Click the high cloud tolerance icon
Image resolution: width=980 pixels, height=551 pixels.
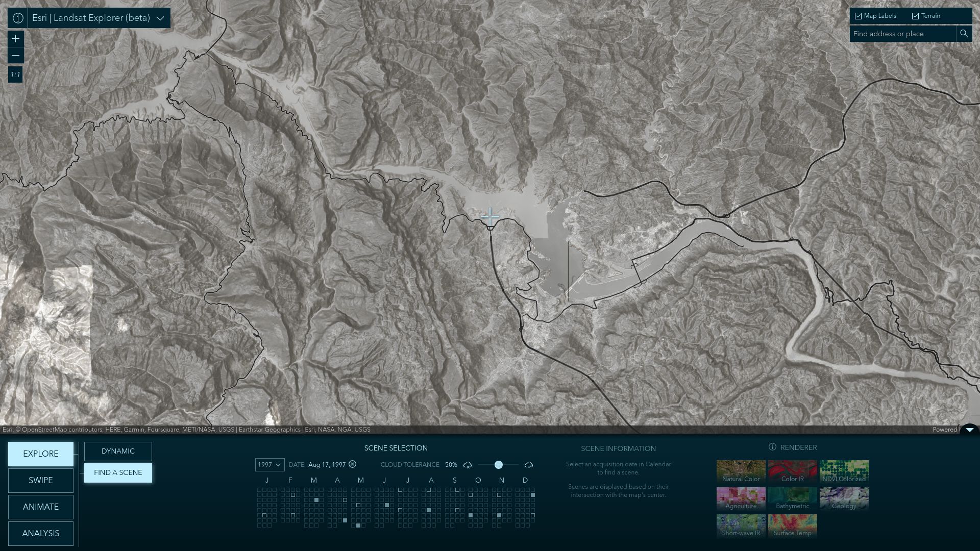click(529, 465)
